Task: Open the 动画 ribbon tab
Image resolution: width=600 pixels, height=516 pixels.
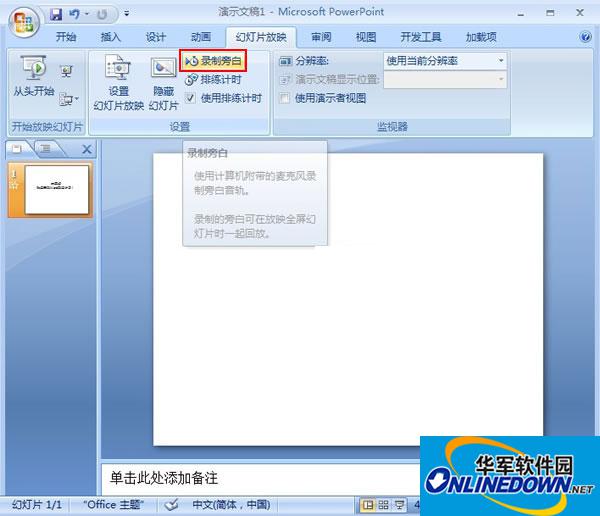Action: (201, 37)
